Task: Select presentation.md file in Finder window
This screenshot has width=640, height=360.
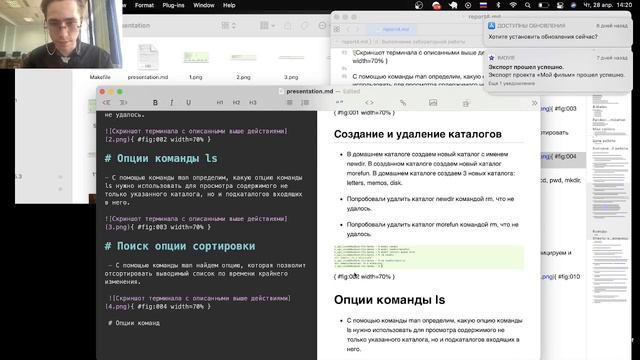Action: tap(148, 61)
